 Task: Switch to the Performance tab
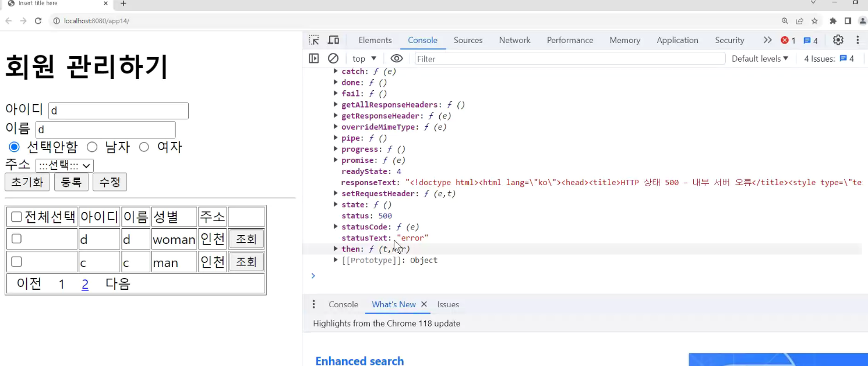point(570,40)
